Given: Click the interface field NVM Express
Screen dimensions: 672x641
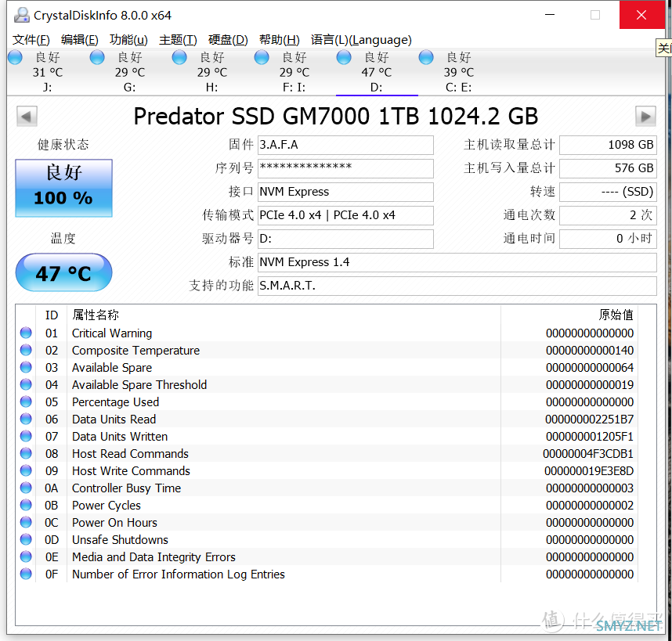Looking at the screenshot, I should click(345, 192).
